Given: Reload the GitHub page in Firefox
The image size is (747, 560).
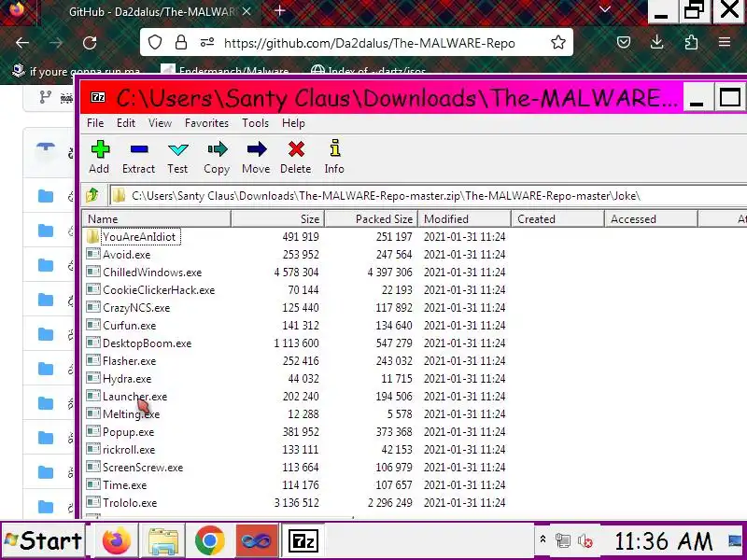Looking at the screenshot, I should click(90, 43).
